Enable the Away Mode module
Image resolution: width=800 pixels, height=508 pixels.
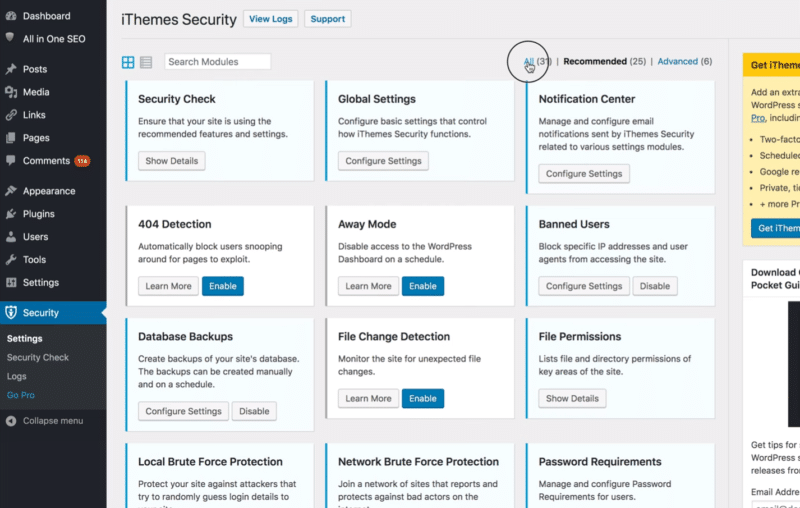click(x=422, y=286)
